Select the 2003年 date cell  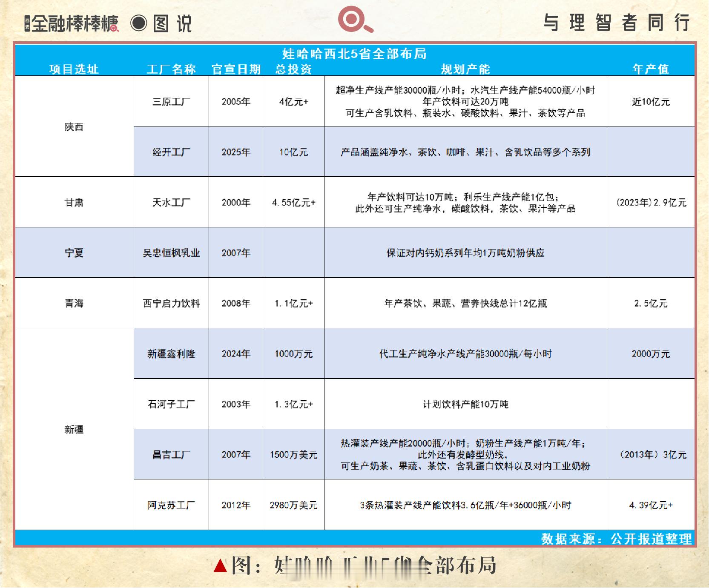(236, 404)
